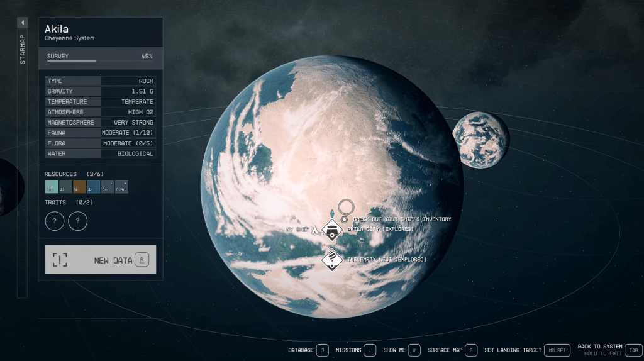Collapse the Starmap panel arrow
644x361 pixels.
coord(23,23)
